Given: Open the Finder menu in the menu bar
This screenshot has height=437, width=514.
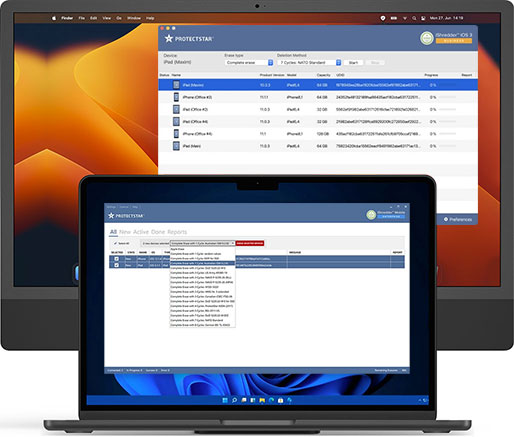Looking at the screenshot, I should [x=67, y=18].
